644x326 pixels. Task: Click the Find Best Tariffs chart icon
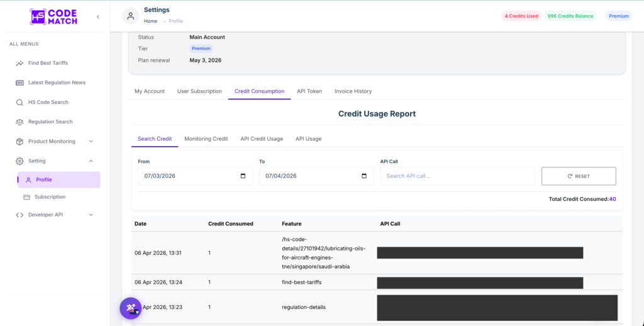pos(19,64)
